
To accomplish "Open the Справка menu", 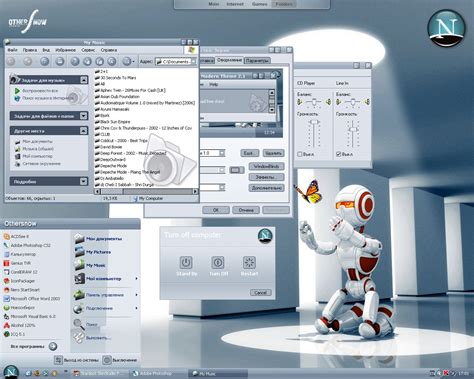I will [x=109, y=50].
